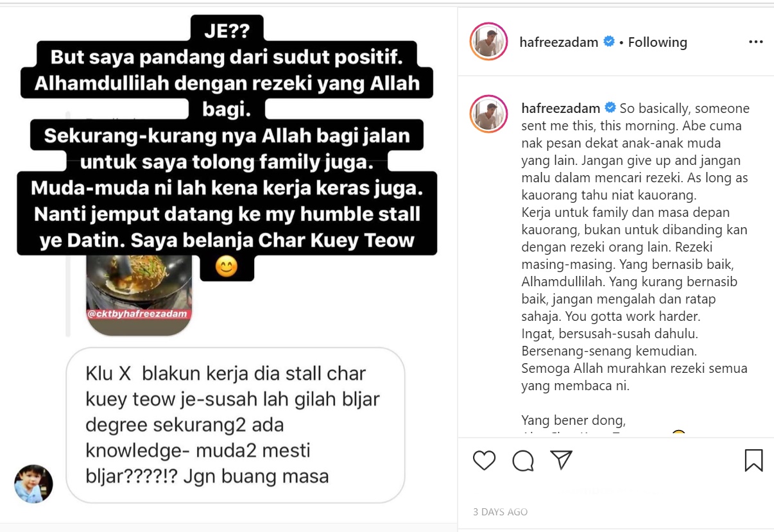This screenshot has width=774, height=532.
Task: Click the @cktbyhafreezadam tag on image
Action: (139, 314)
